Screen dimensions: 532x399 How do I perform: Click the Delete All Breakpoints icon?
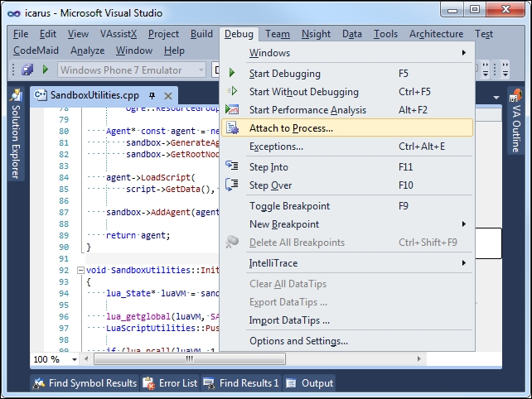click(232, 242)
